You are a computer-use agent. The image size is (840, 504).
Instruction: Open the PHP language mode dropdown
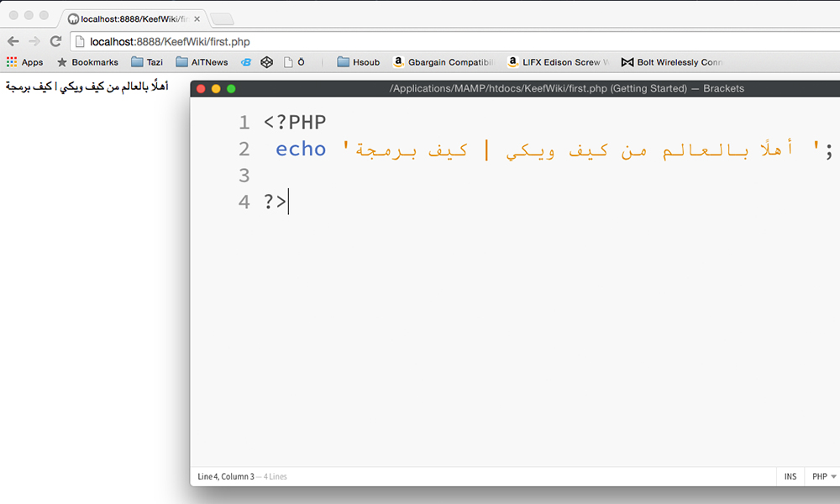823,476
